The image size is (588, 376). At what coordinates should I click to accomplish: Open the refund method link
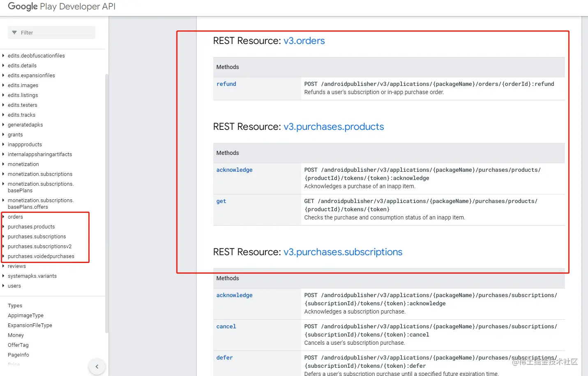click(x=226, y=84)
